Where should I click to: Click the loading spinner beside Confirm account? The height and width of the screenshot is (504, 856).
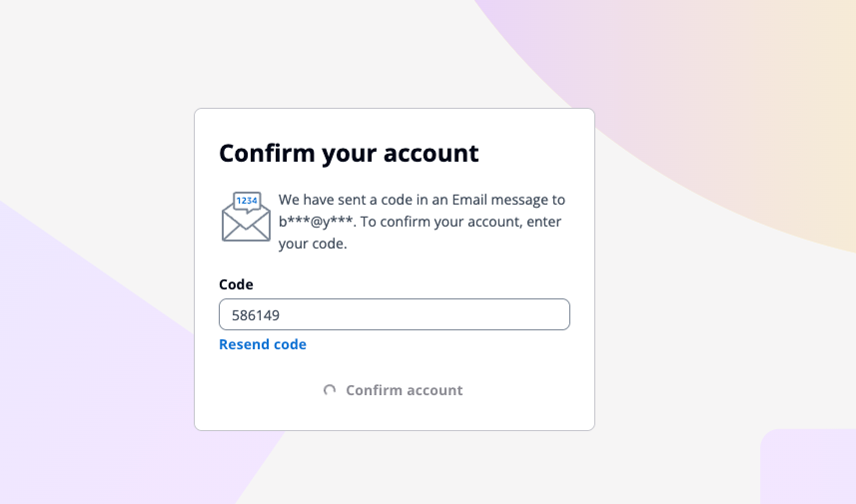point(330,390)
